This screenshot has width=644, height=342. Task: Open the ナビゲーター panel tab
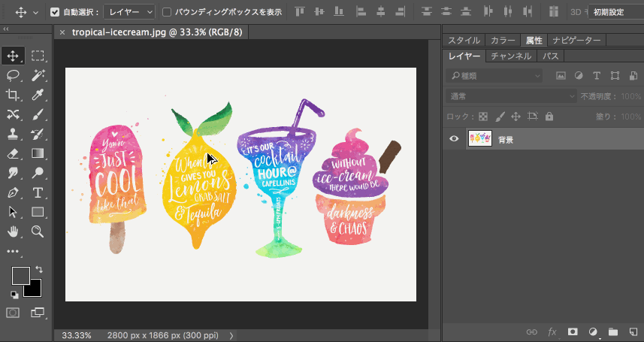576,41
